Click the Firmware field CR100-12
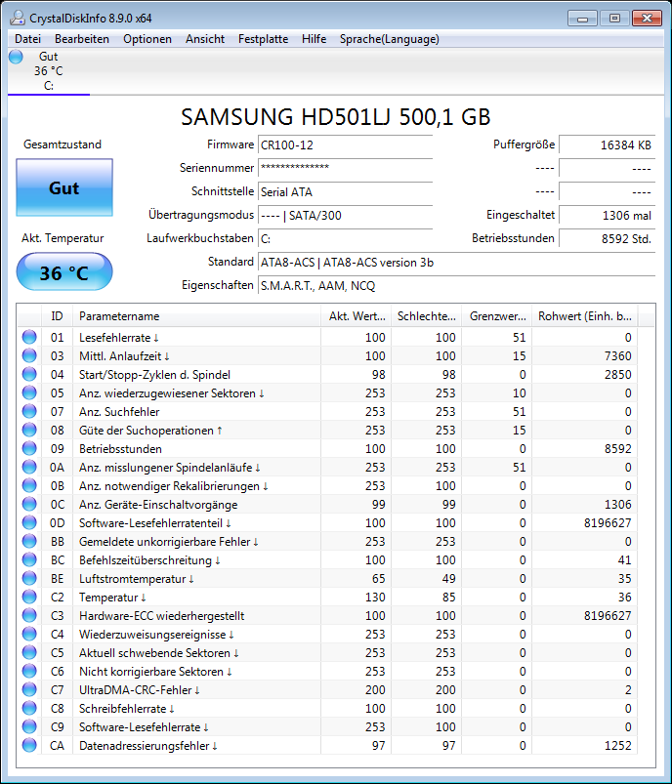 345,145
